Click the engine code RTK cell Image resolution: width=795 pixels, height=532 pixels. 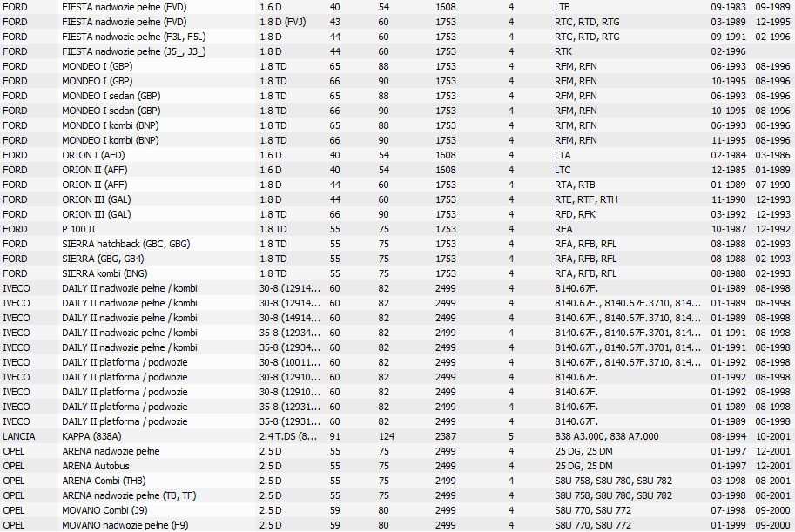(x=563, y=51)
